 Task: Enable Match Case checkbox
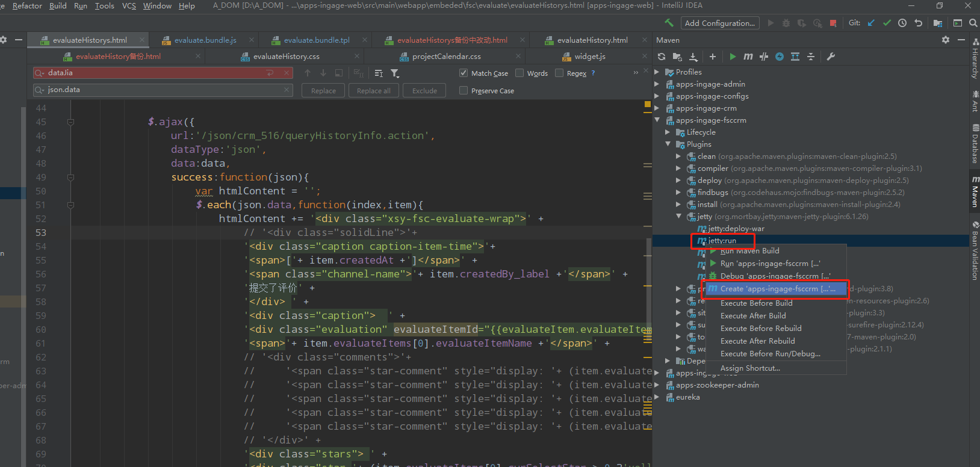click(464, 73)
